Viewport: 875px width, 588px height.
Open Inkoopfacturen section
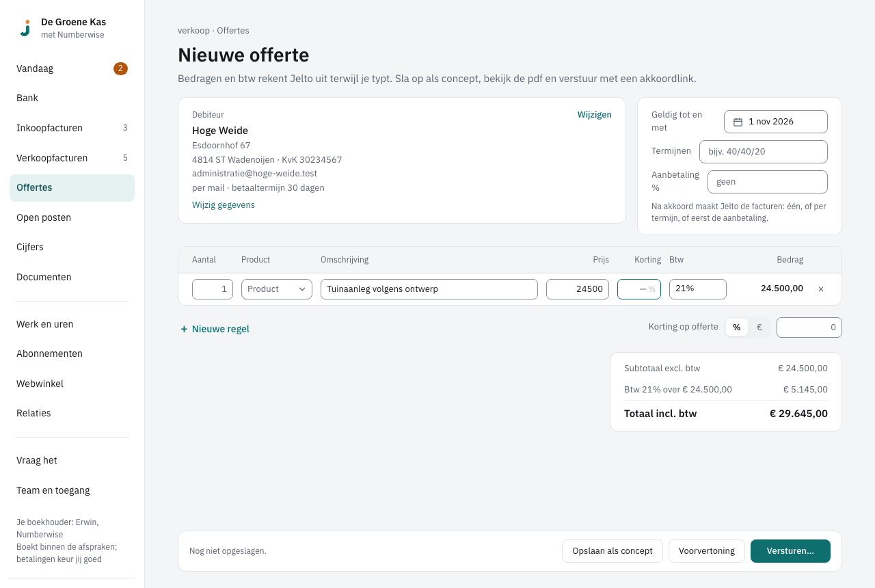(72, 128)
